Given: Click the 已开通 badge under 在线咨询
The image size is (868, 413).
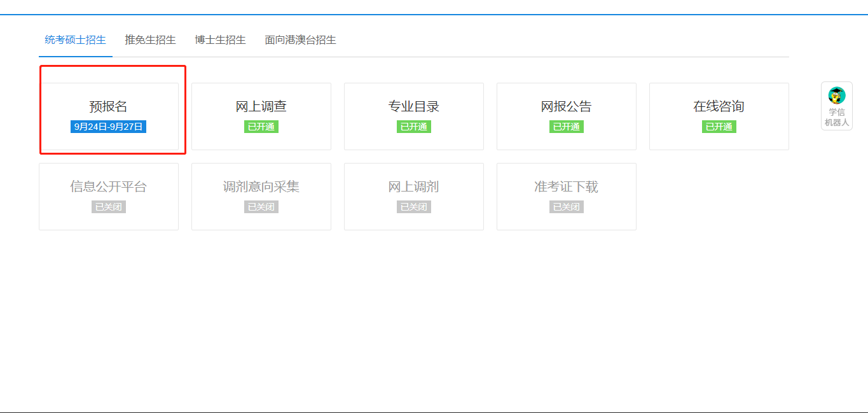Looking at the screenshot, I should click(x=719, y=127).
